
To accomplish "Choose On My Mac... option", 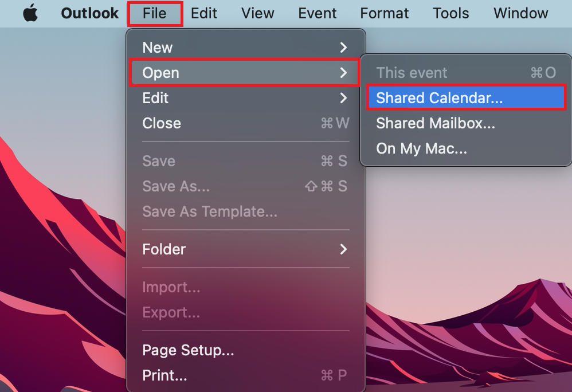I will click(x=421, y=149).
